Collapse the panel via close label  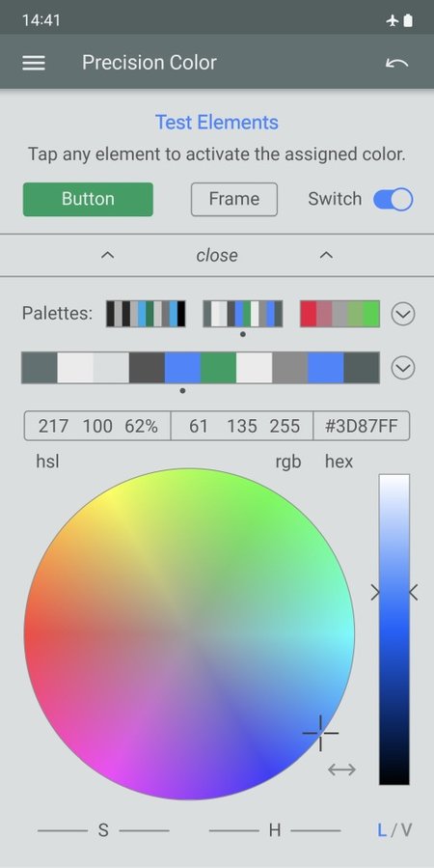coord(217,255)
